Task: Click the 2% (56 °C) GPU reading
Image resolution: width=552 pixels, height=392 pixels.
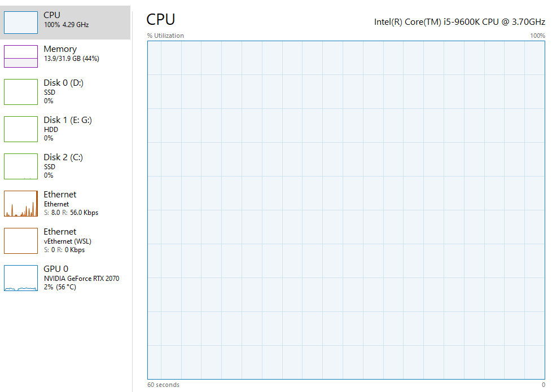Action: click(60, 287)
